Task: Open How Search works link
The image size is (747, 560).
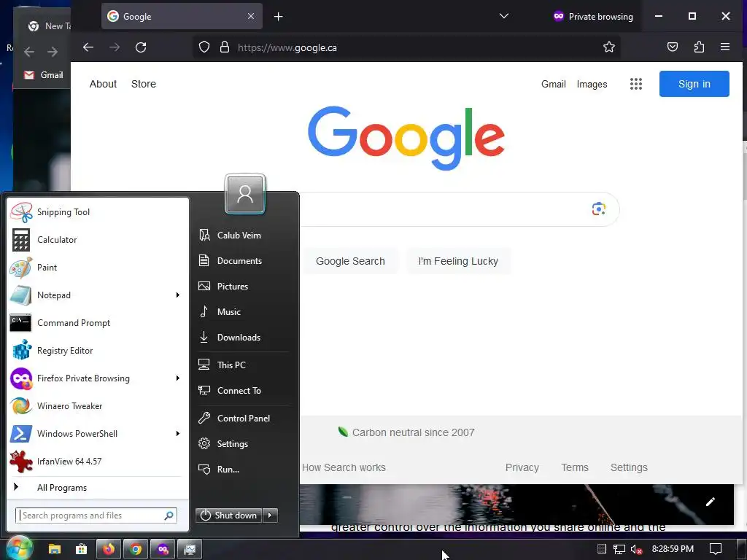Action: pyautogui.click(x=344, y=467)
